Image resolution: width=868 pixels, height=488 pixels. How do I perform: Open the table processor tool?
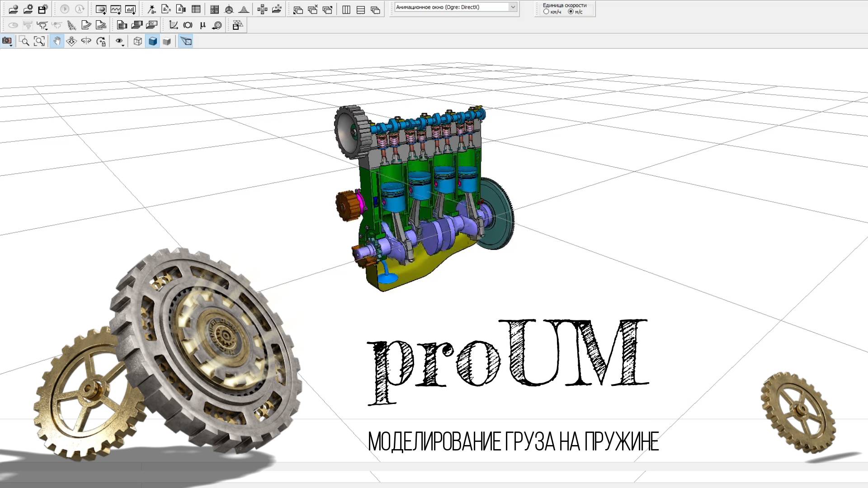[196, 8]
